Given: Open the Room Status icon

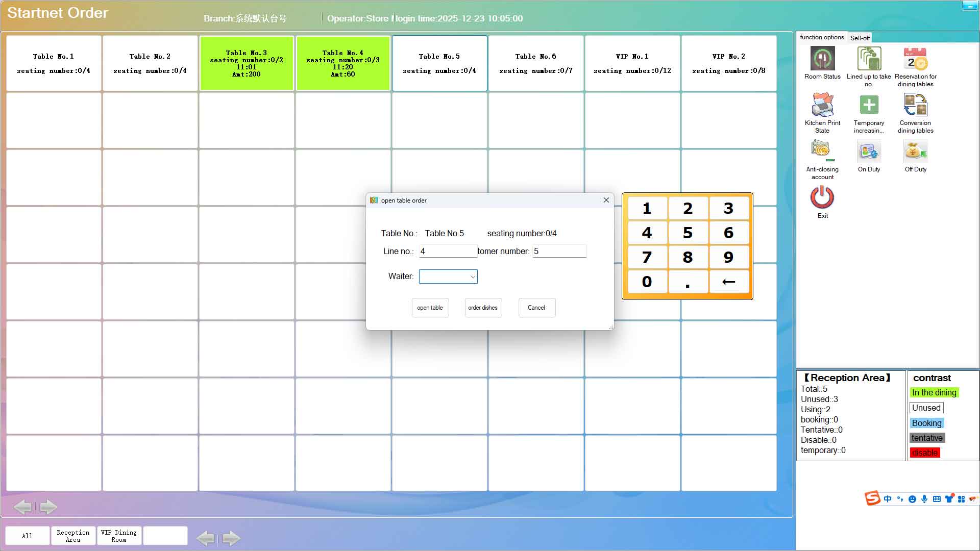Looking at the screenshot, I should pyautogui.click(x=822, y=59).
